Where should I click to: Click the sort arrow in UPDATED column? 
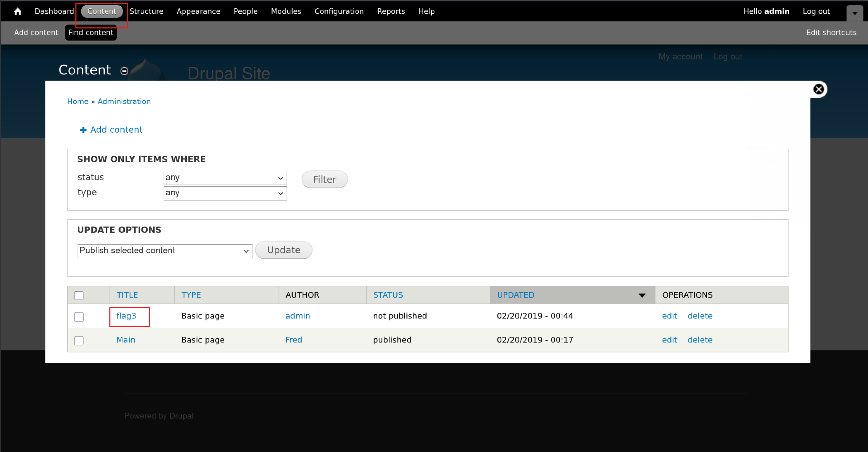[x=642, y=295]
